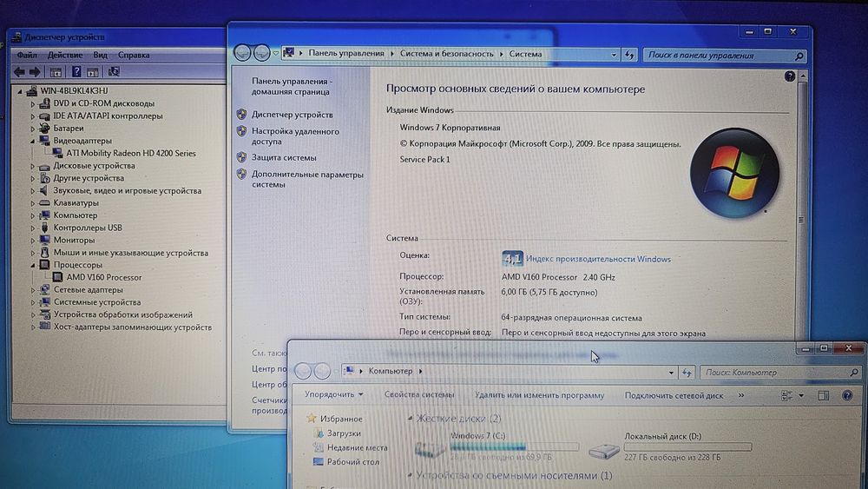Open Дополнительные параметры системы link
Image resolution: width=868 pixels, height=489 pixels.
click(307, 180)
